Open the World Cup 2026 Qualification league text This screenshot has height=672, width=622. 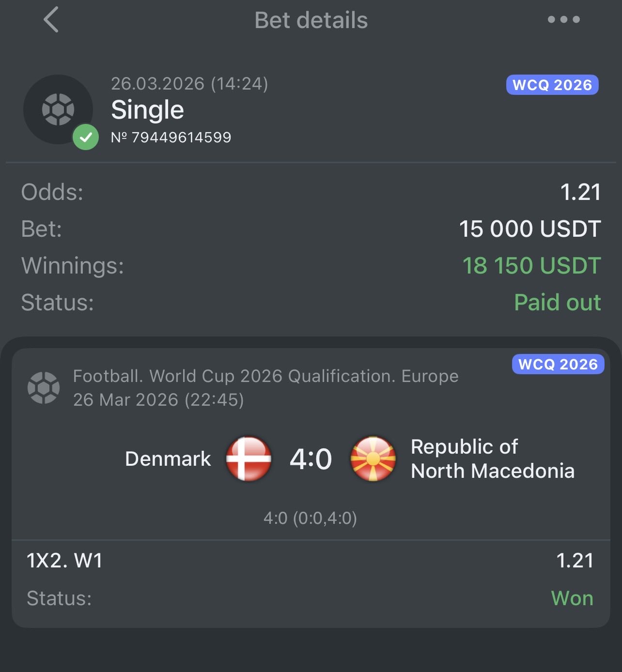(x=265, y=376)
